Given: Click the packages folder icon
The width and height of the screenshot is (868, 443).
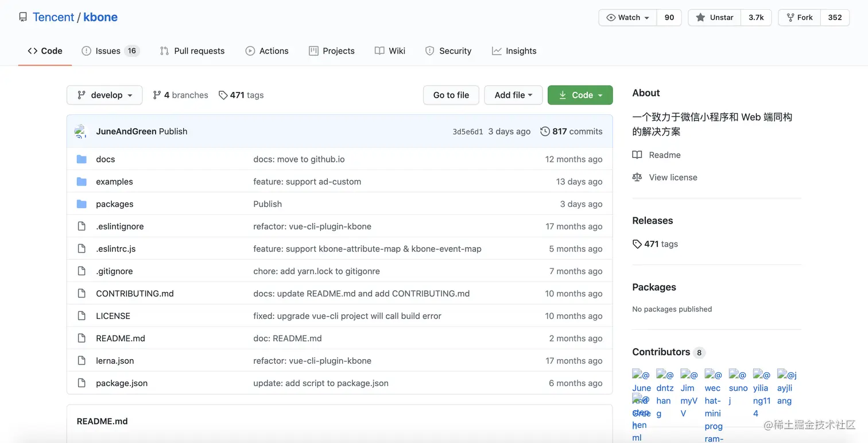Looking at the screenshot, I should coord(82,204).
